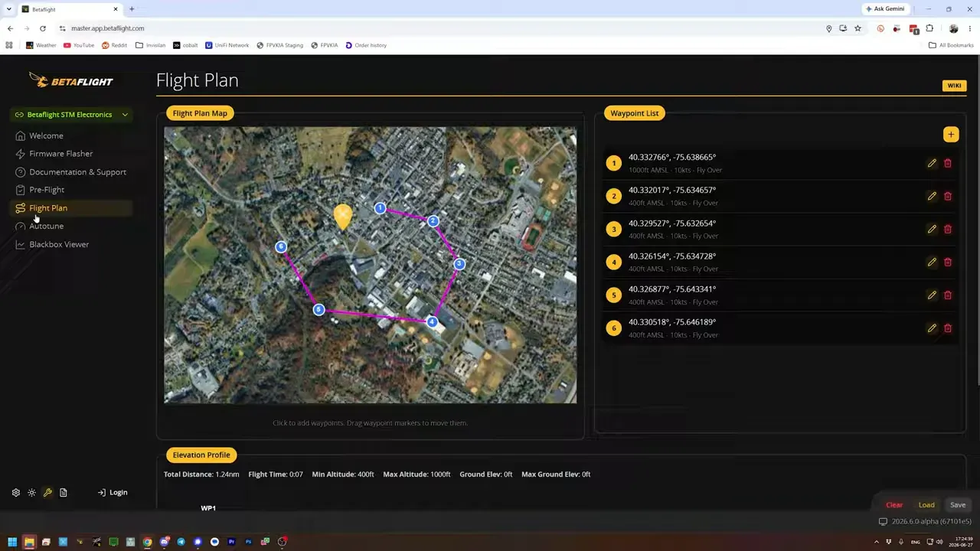
Task: Expand Betaflight STM Electronics connection dropdown
Action: point(72,115)
